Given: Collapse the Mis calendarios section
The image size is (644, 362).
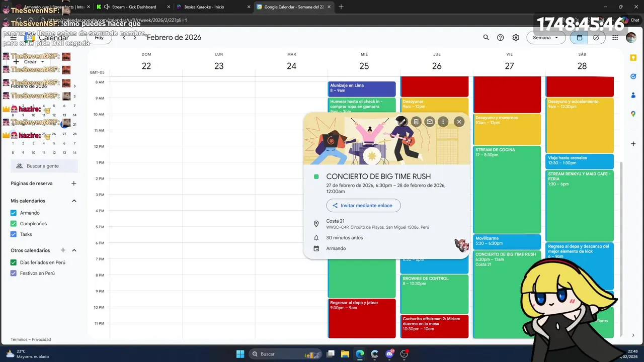Looking at the screenshot, I should pyautogui.click(x=74, y=201).
